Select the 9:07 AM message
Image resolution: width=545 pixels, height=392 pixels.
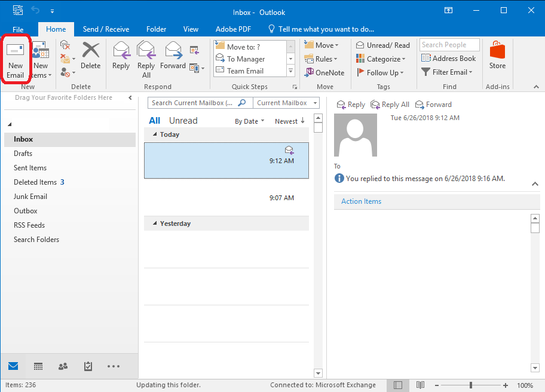click(226, 197)
